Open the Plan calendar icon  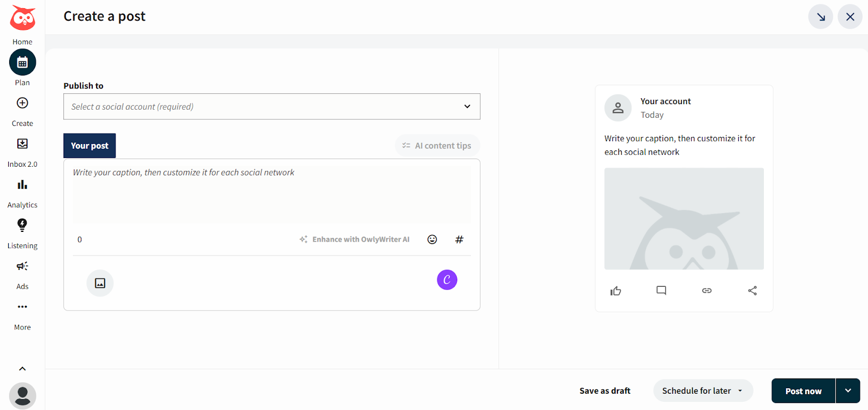(x=22, y=62)
